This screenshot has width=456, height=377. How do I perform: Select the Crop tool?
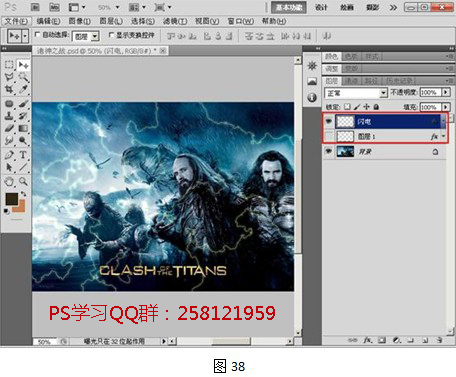click(x=9, y=89)
